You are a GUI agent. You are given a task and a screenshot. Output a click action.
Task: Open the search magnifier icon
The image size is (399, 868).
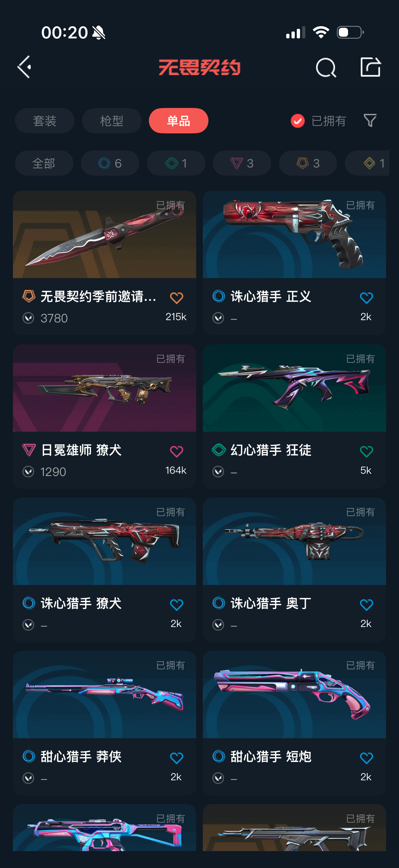tap(326, 68)
